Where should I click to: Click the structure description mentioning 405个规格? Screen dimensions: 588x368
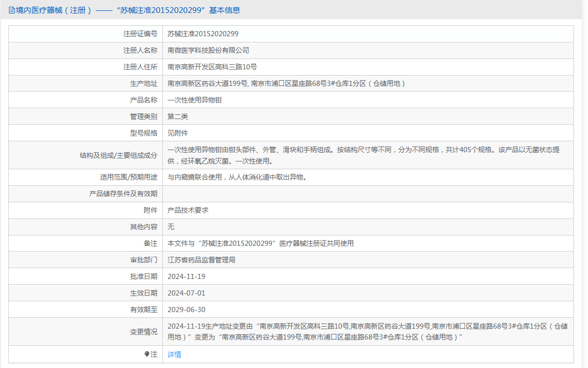pyautogui.click(x=364, y=155)
